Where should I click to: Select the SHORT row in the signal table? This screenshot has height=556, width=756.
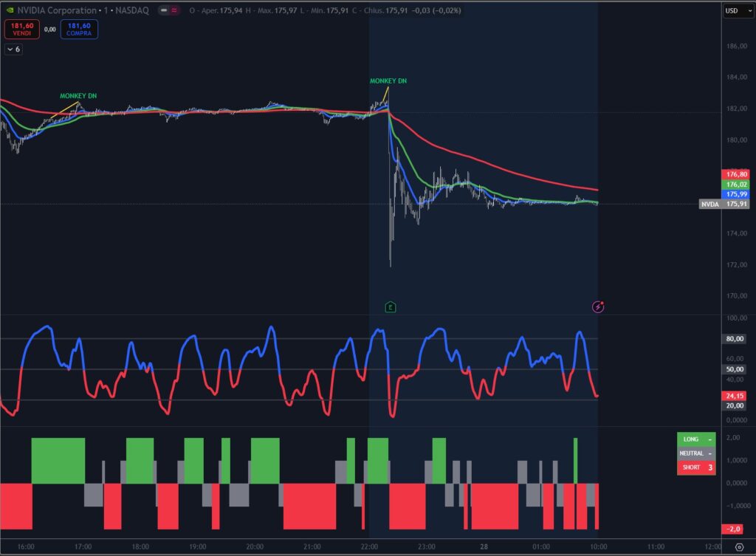(695, 467)
